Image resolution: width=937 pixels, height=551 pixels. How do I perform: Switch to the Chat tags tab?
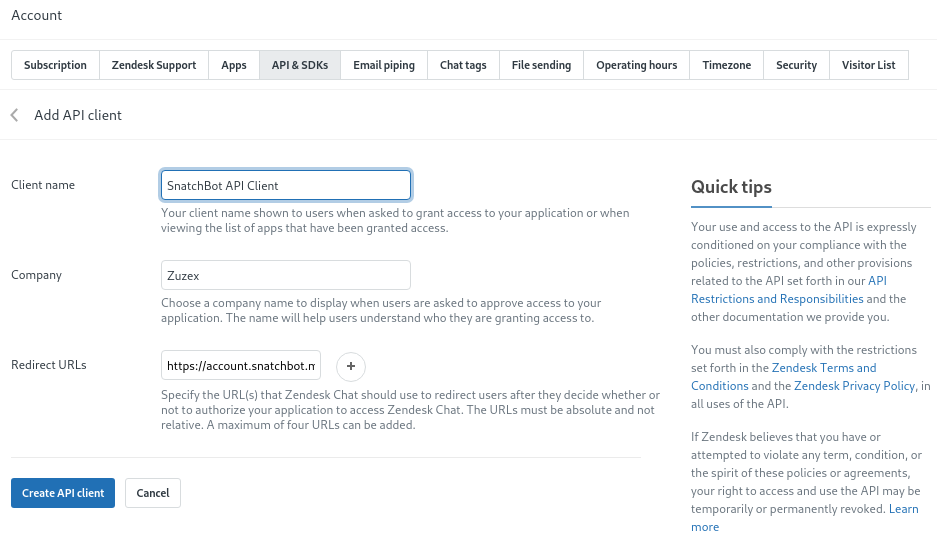(463, 65)
